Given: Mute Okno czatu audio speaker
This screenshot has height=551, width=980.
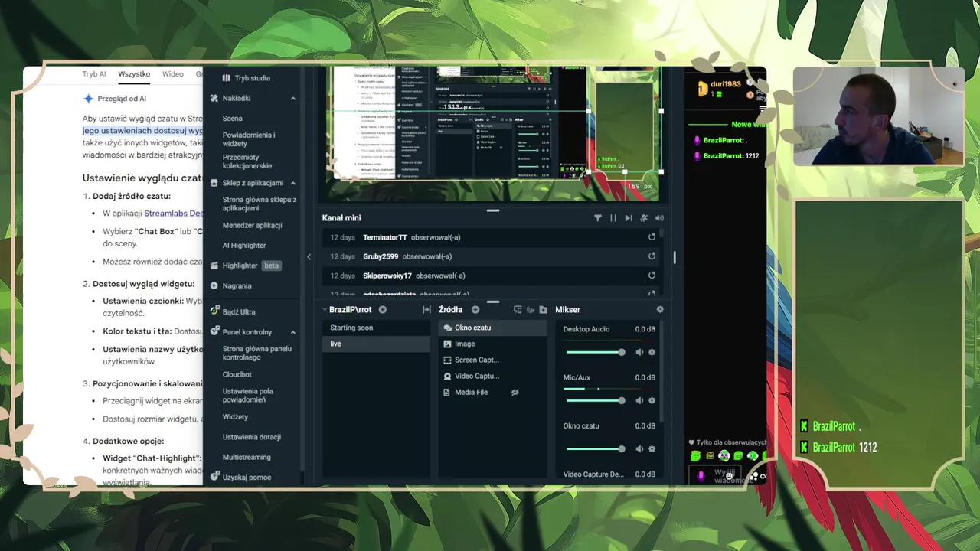Looking at the screenshot, I should pos(639,449).
